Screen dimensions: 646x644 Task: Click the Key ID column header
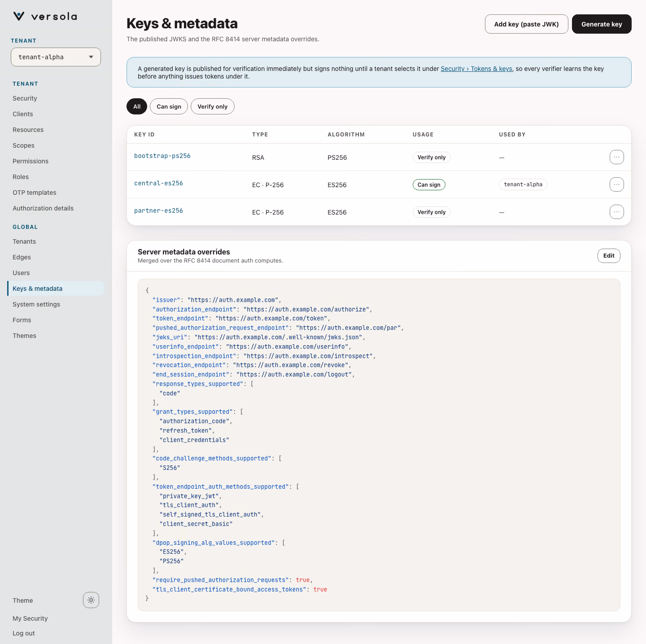144,135
